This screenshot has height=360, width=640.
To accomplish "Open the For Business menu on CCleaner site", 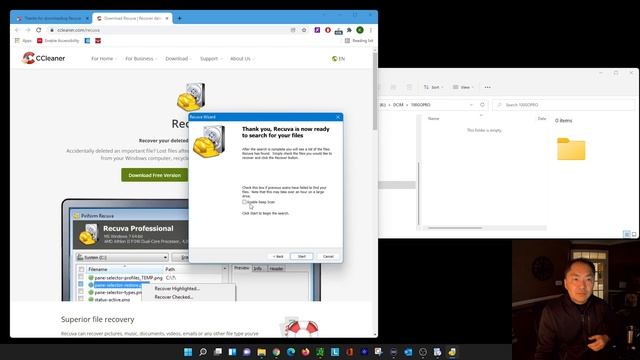I will click(141, 59).
